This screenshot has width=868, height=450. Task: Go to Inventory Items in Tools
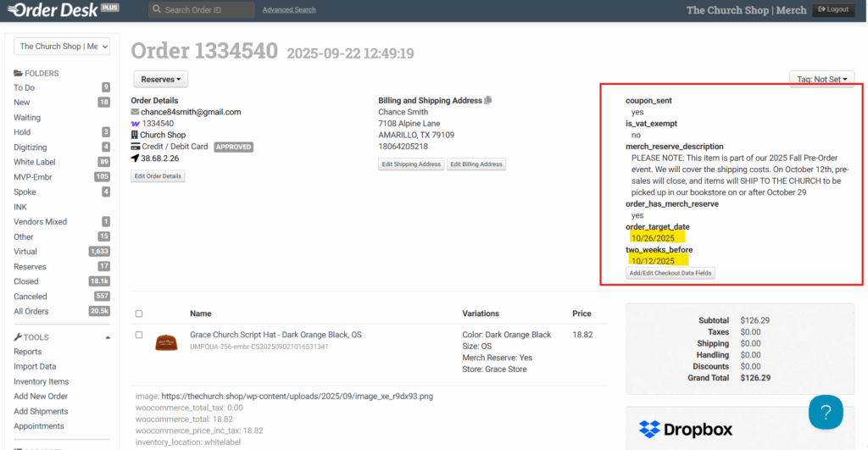(x=41, y=381)
